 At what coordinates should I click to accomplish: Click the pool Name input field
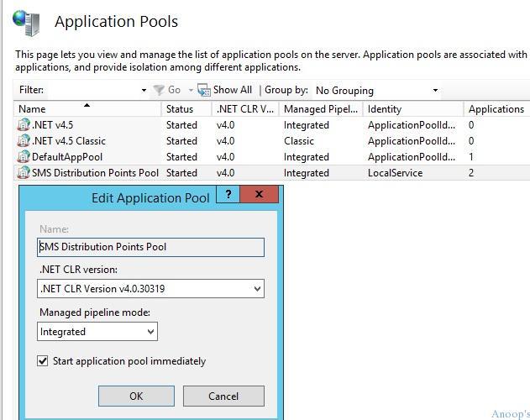click(150, 247)
